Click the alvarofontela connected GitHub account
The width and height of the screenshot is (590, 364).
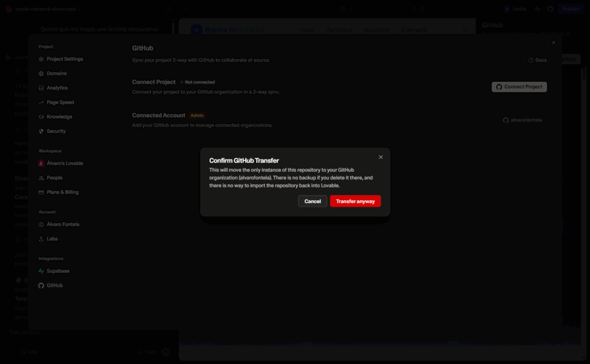tap(522, 120)
